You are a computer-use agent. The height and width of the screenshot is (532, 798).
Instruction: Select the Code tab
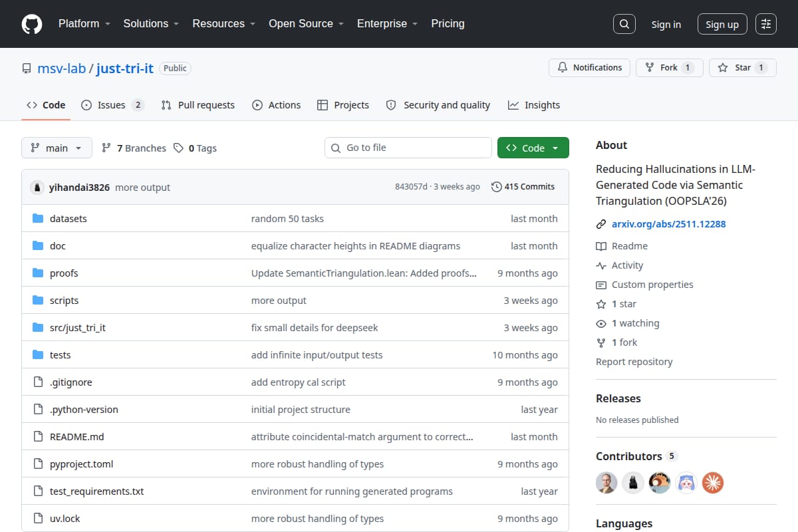click(x=46, y=105)
